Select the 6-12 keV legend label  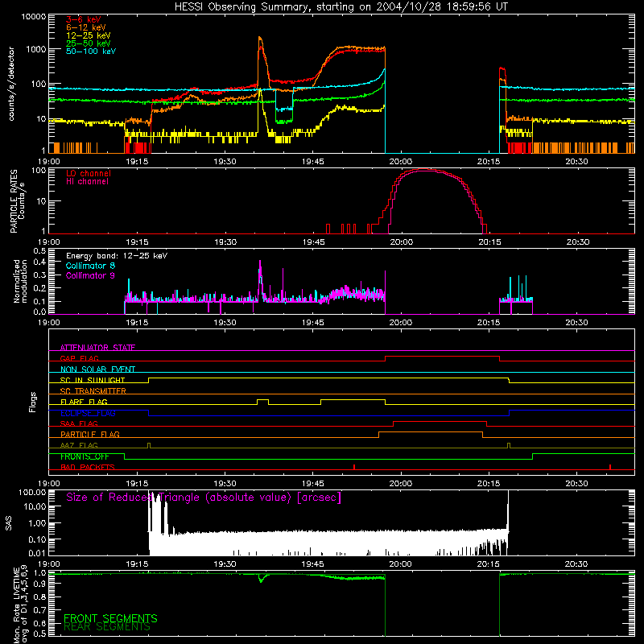click(x=86, y=27)
